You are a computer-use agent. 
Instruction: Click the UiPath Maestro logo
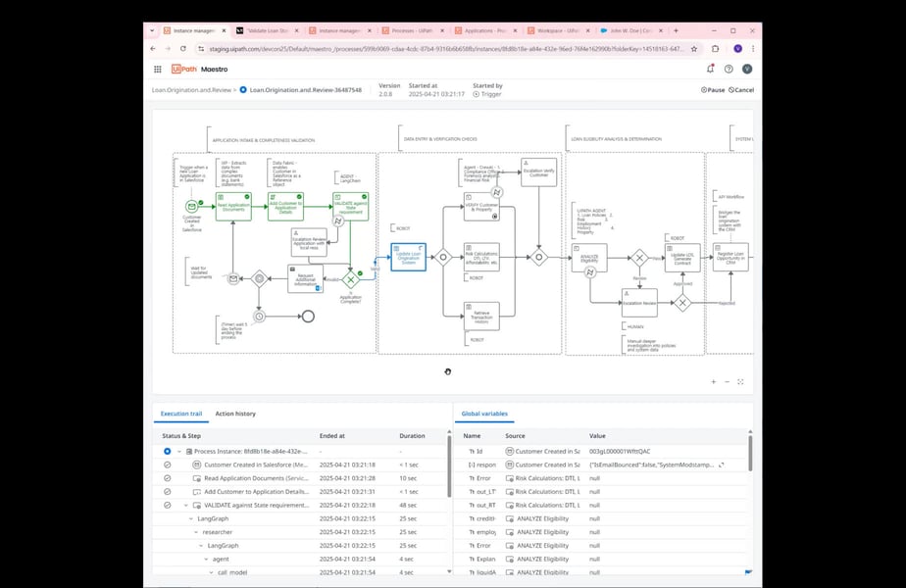[x=199, y=70]
